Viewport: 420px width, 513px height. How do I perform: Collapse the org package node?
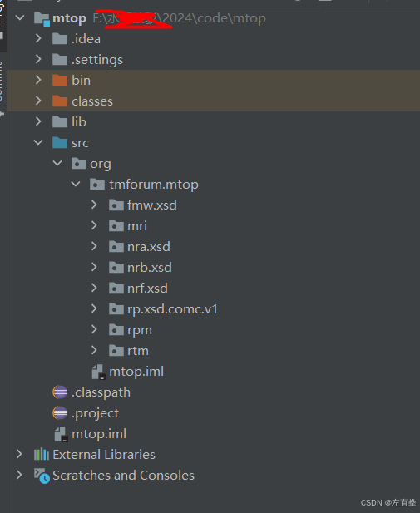point(57,163)
